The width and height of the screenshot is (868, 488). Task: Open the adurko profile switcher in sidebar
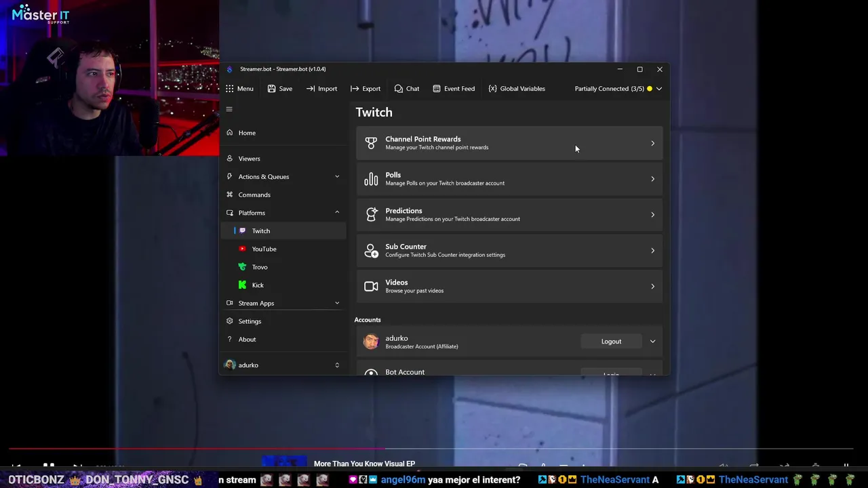pyautogui.click(x=283, y=365)
